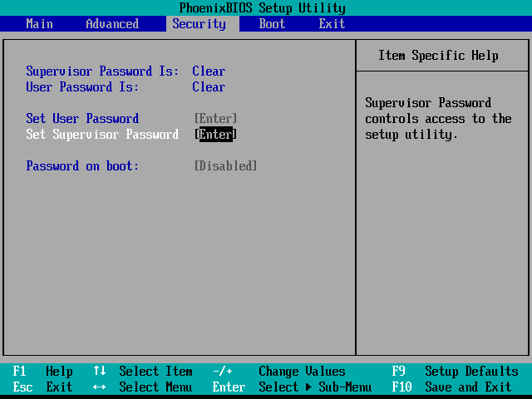Click [Enter] next to Set User Password
Viewport: 532px width, 399px height.
[x=216, y=118]
